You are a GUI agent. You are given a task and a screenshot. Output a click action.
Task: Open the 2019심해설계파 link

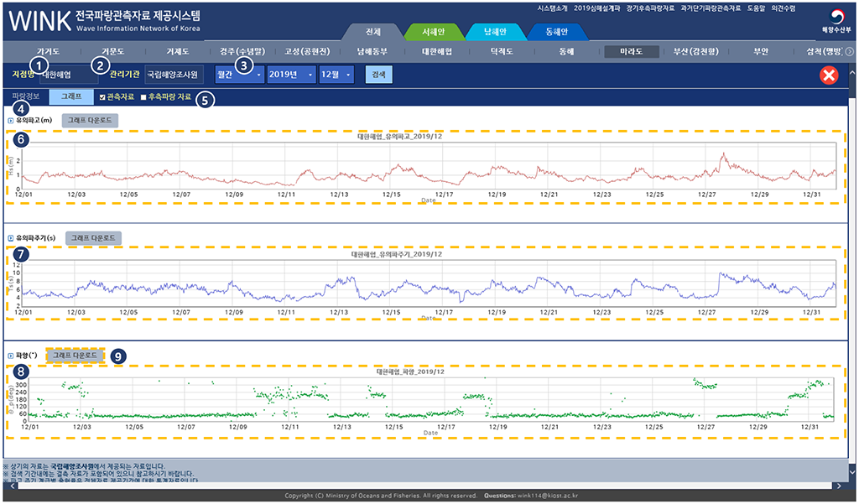(x=597, y=8)
